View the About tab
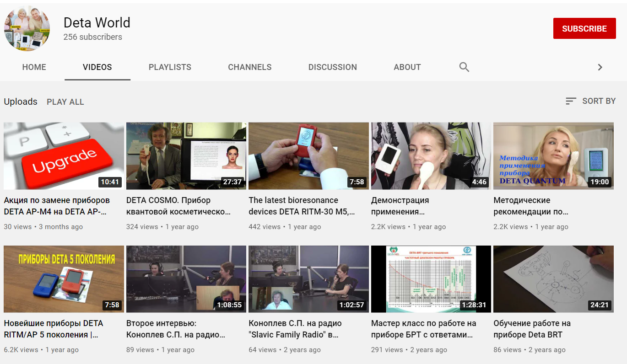 pyautogui.click(x=407, y=67)
